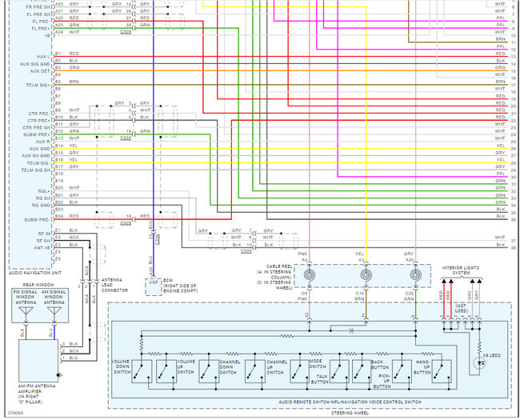Click the ECM right side of engine compartment label
Screen dimensions: 520x420
[181, 286]
